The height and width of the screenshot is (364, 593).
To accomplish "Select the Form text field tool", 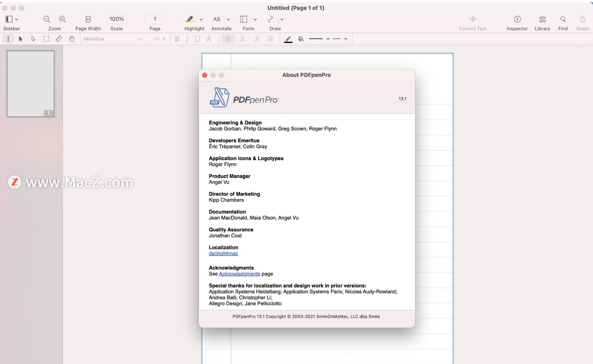I will tap(243, 19).
